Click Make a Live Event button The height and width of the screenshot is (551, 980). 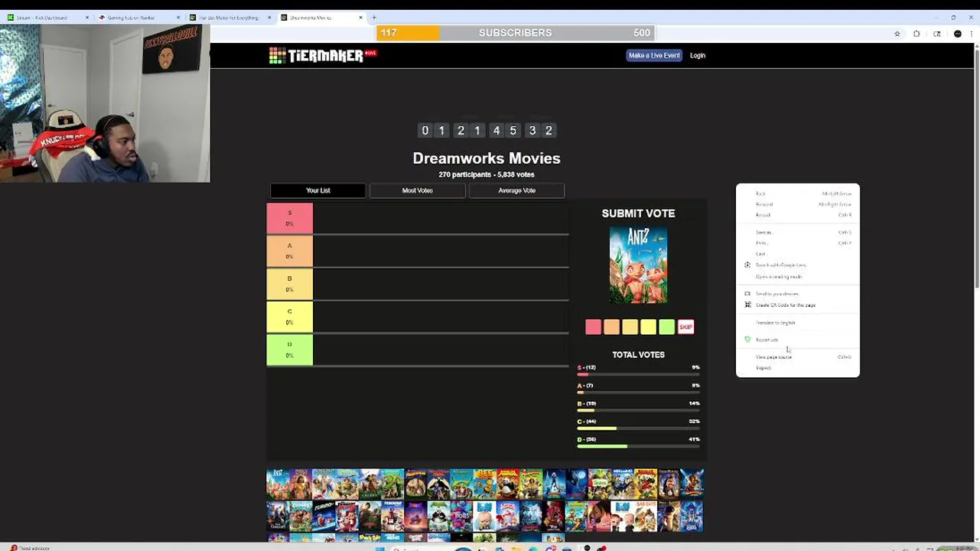(x=654, y=55)
